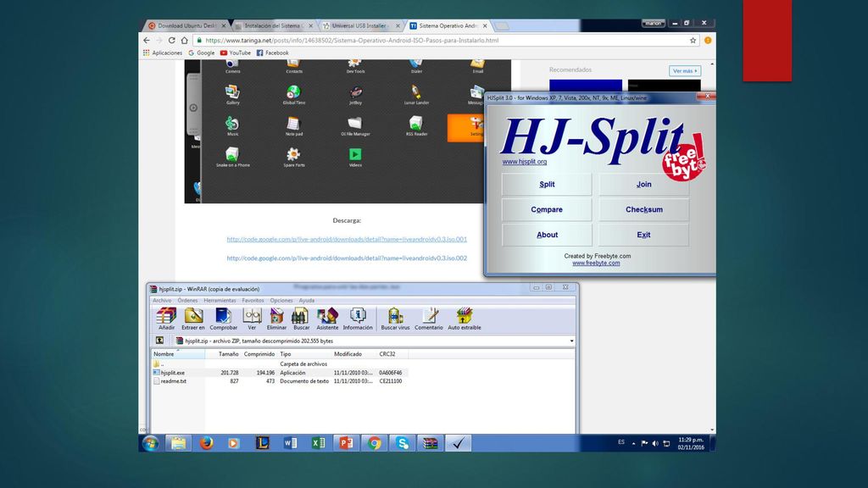Click the volume icon in the system tray
Viewport: 868px width, 488px height.
655,443
